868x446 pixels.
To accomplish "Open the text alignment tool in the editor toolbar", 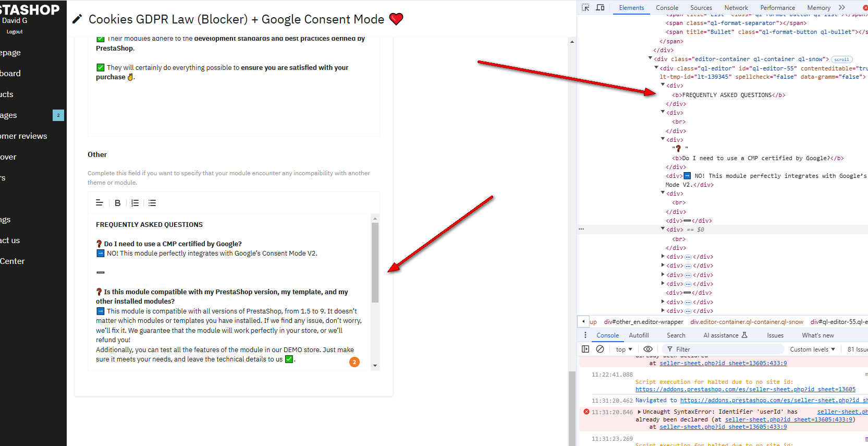I will (100, 203).
